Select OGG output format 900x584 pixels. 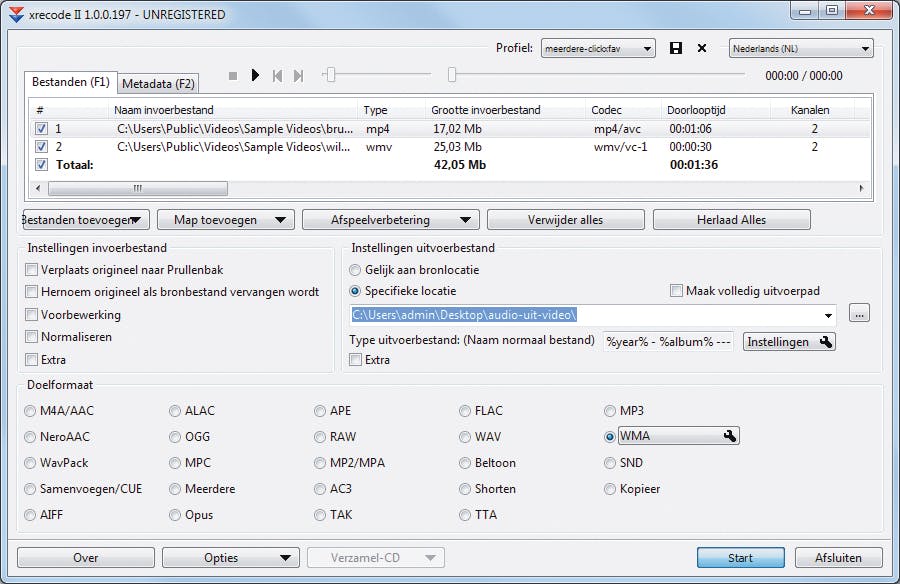click(x=175, y=437)
